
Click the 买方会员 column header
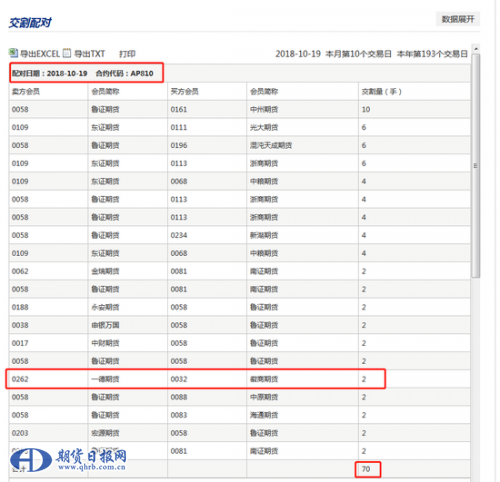[x=207, y=92]
